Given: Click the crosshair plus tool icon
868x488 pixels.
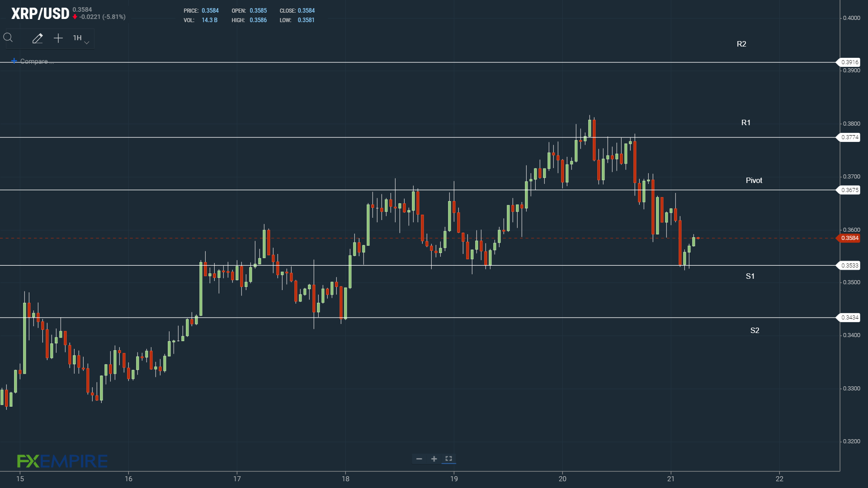Looking at the screenshot, I should coord(58,38).
